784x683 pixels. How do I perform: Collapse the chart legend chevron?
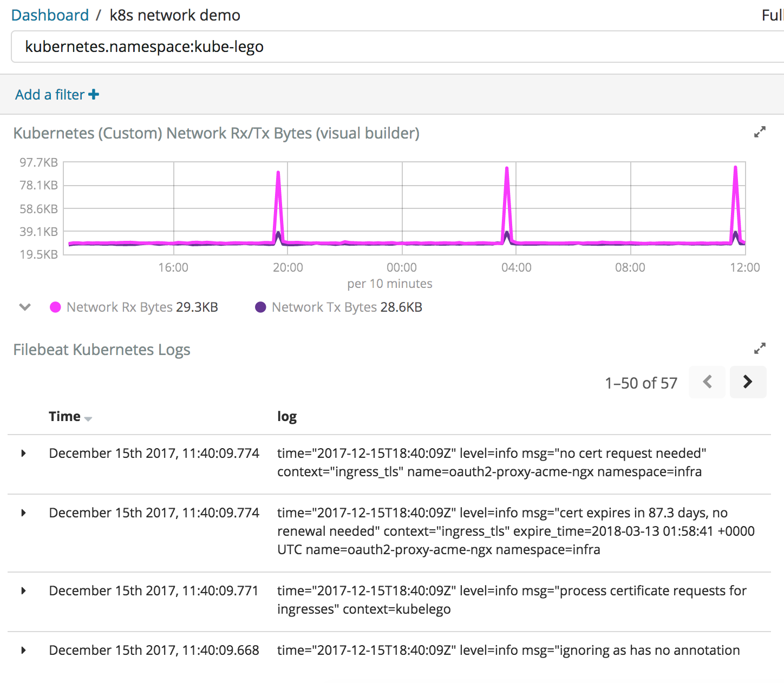25,307
